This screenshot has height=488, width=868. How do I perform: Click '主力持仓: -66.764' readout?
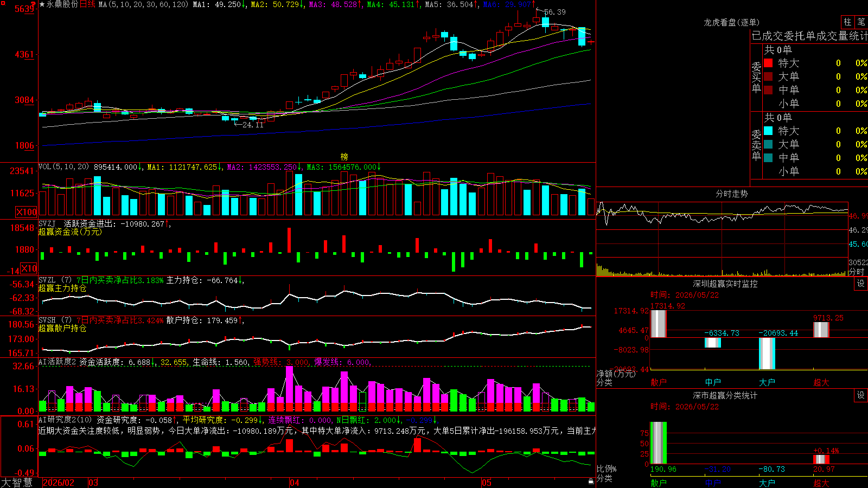pos(202,280)
